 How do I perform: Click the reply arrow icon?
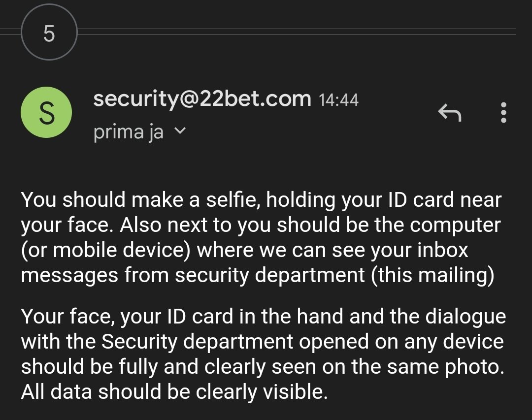pos(449,114)
